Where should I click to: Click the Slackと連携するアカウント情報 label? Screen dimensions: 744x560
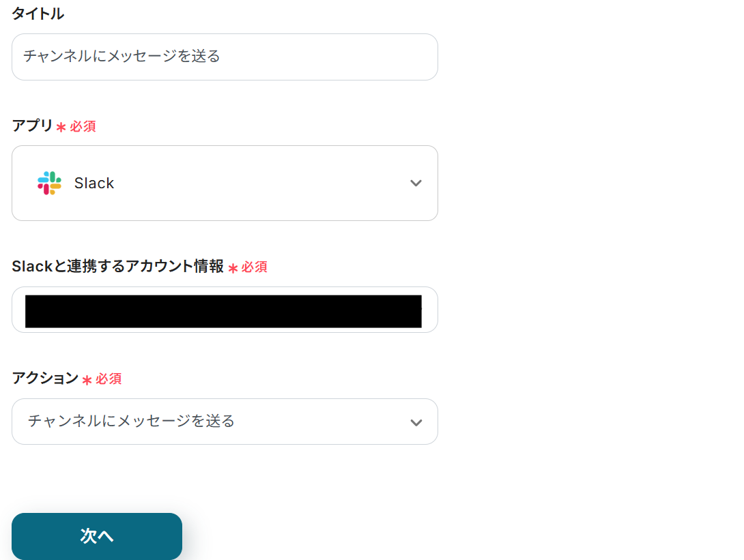(x=117, y=267)
